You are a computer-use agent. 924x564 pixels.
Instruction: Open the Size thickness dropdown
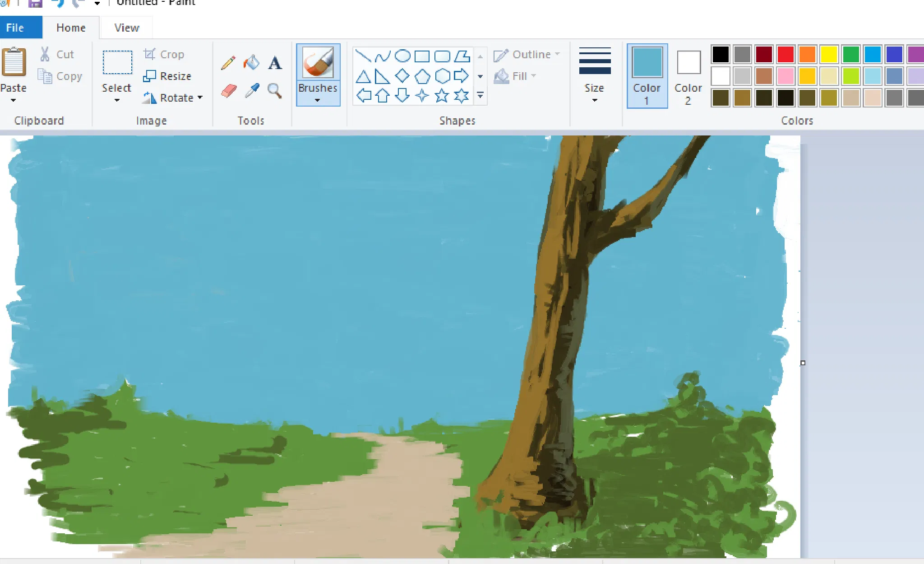(594, 76)
